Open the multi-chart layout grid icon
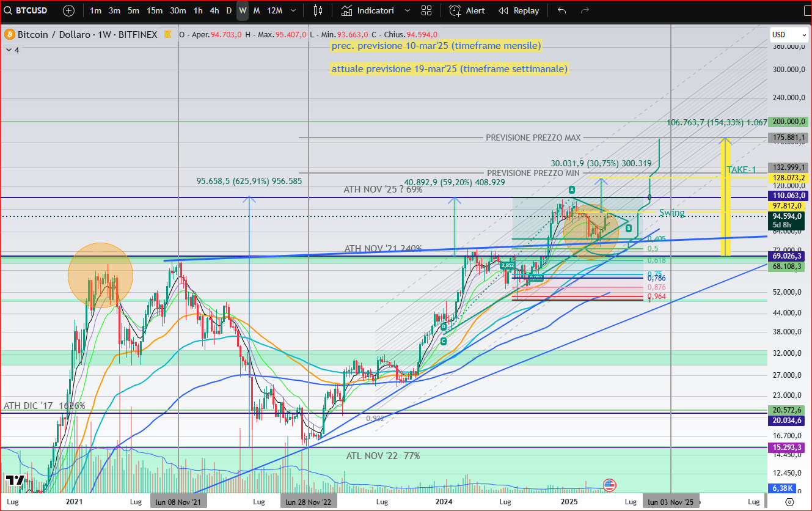Viewport: 812px width, 511px height. click(426, 10)
